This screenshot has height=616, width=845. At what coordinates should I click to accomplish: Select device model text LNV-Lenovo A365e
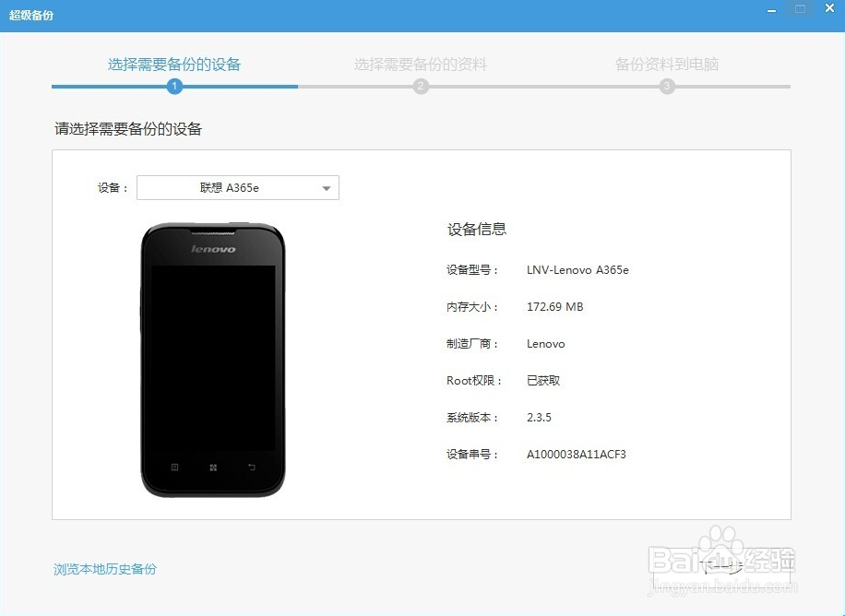click(x=577, y=270)
